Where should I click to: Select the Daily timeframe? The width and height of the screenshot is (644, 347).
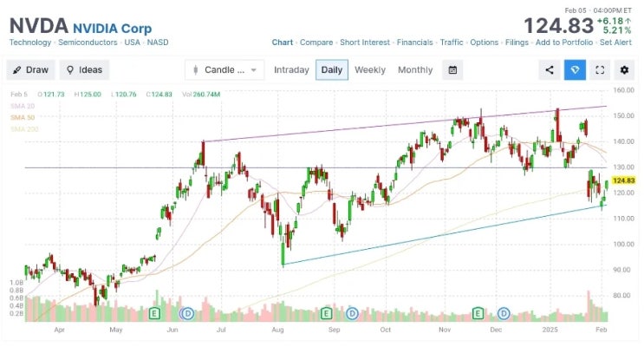coord(331,70)
